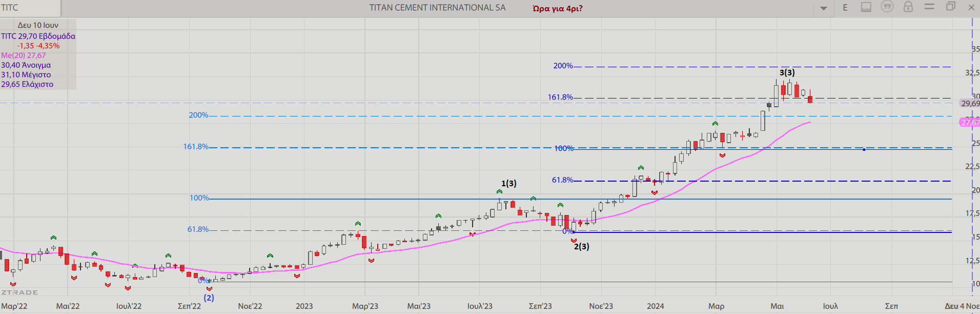Click the 'Σεπ'23' label on time axis
The image size is (980, 314).
pyautogui.click(x=540, y=306)
